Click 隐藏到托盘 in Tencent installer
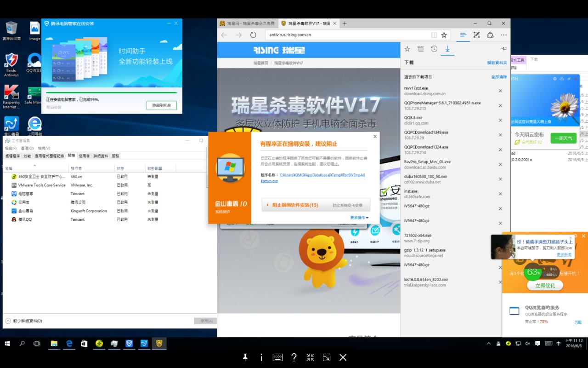 click(x=161, y=106)
